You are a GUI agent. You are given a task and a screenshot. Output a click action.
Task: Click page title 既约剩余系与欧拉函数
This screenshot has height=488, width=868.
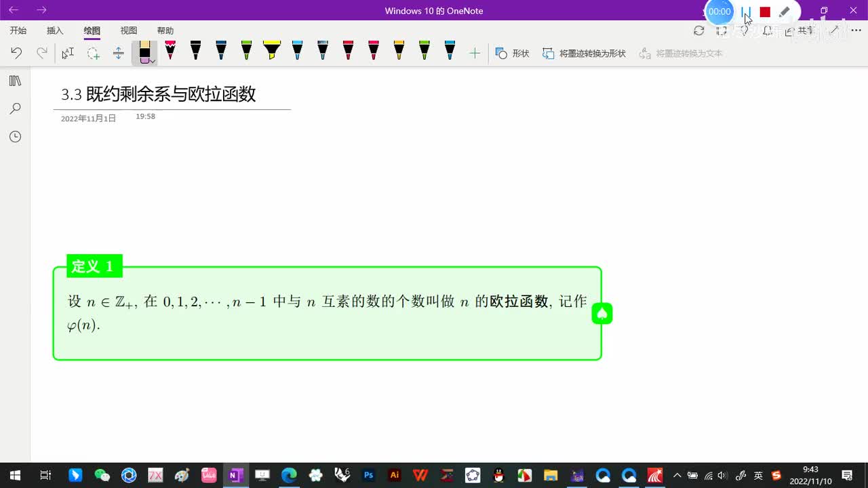(171, 94)
